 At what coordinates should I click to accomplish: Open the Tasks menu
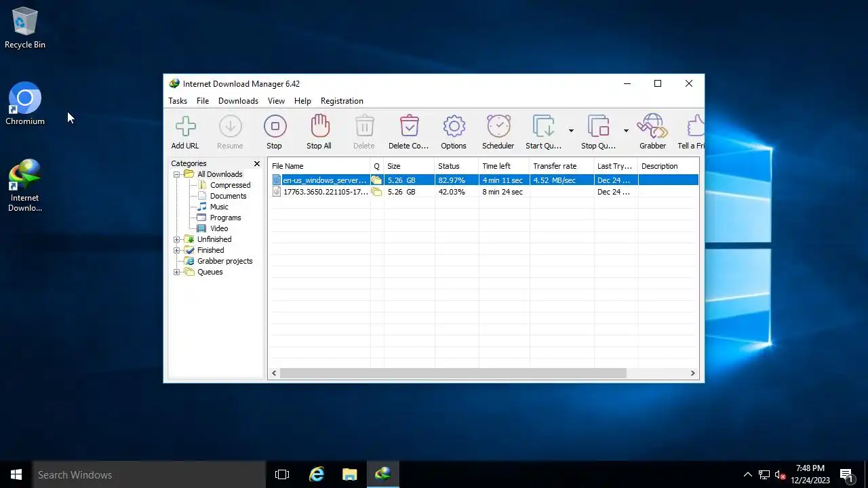178,101
